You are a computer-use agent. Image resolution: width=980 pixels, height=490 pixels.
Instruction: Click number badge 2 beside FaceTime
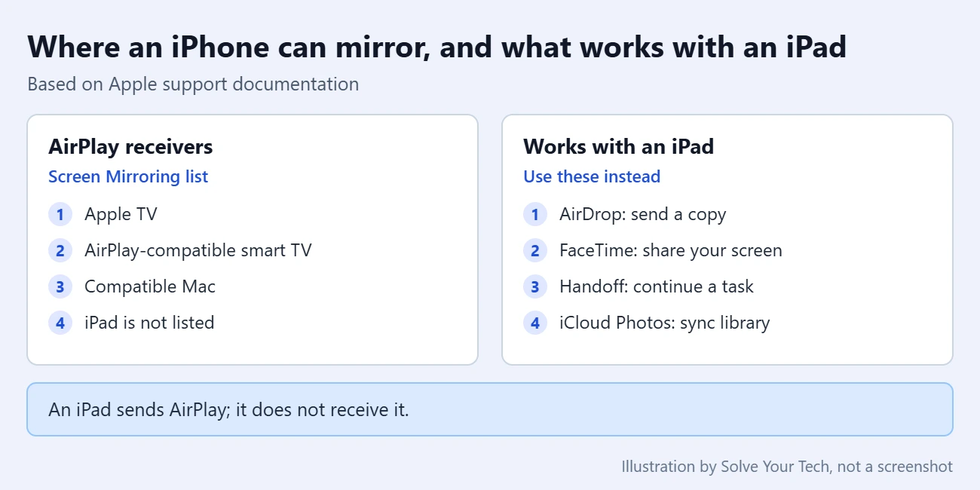pyautogui.click(x=535, y=250)
